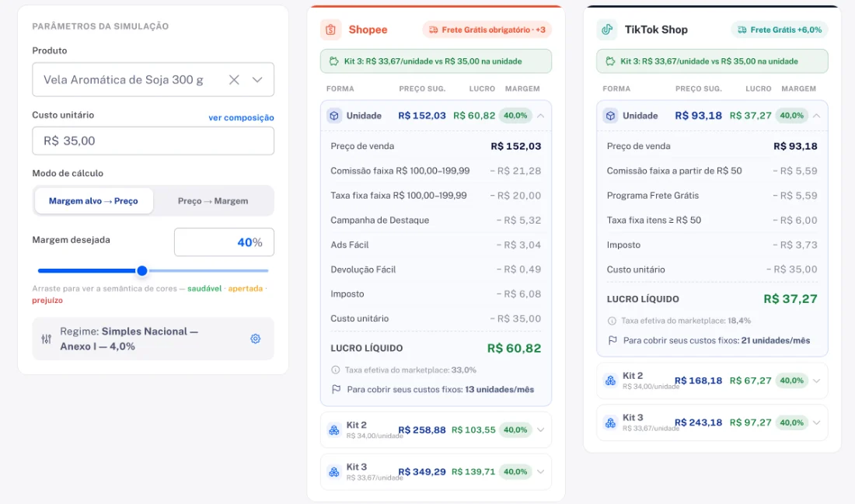Click the cube icon beside Shopee Unidade
This screenshot has height=504, width=855.
click(333, 116)
